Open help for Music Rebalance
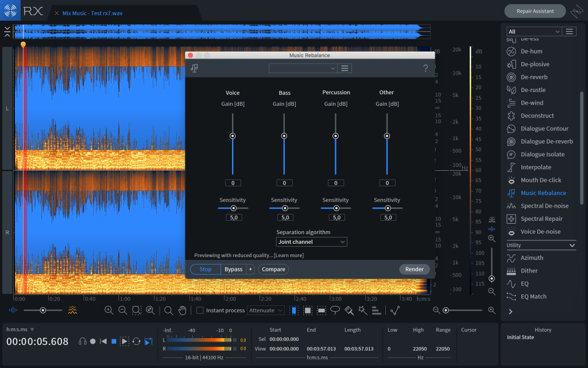 click(425, 68)
